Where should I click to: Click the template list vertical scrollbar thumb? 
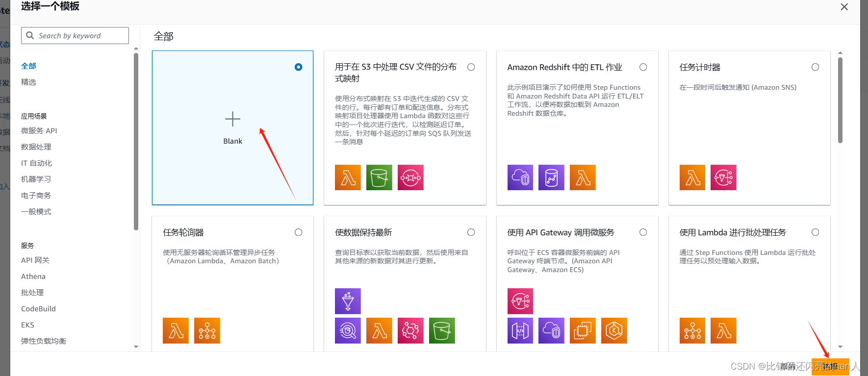[840, 100]
